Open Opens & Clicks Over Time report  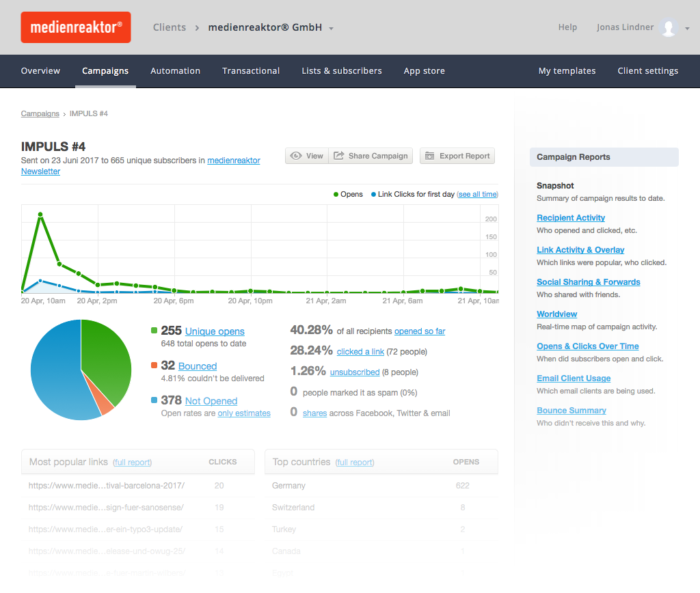(587, 346)
